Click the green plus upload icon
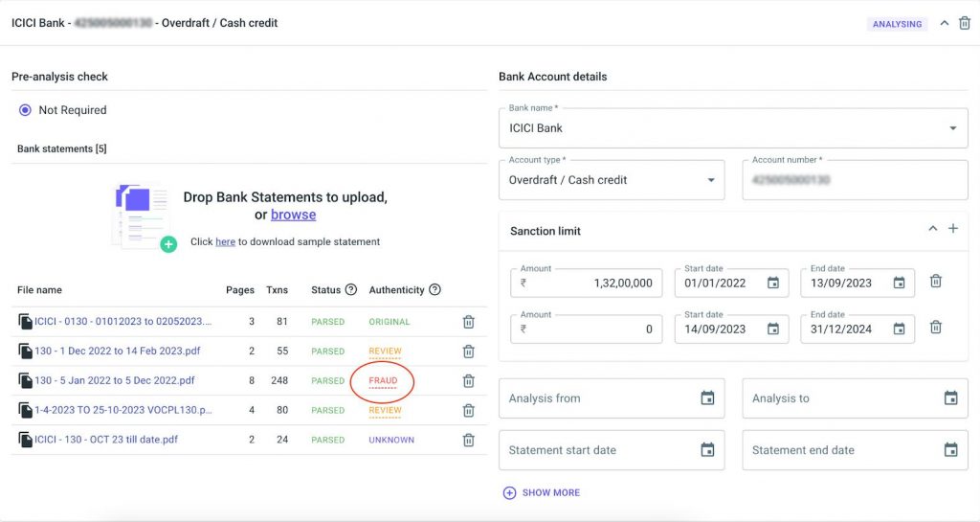Viewport: 980px width, 522px height. (x=168, y=244)
